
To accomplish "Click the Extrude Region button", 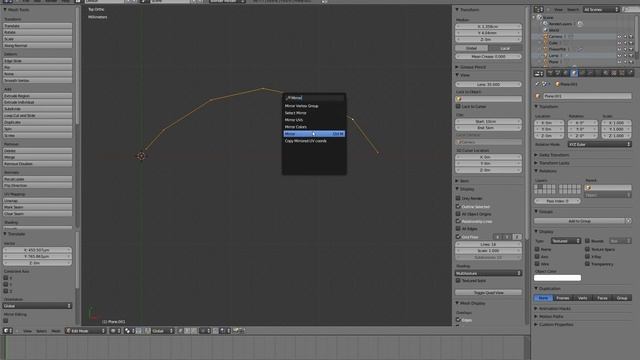I will coord(37,96).
